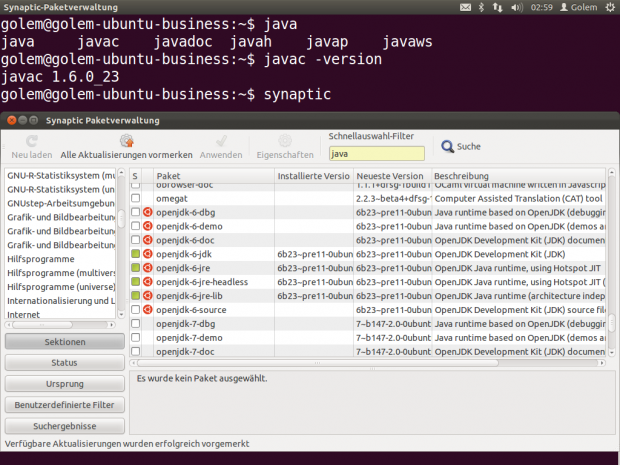Toggle status checkbox for openjdk-6-doc

[136, 240]
